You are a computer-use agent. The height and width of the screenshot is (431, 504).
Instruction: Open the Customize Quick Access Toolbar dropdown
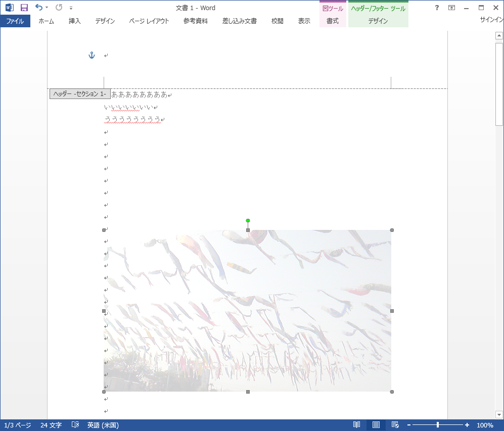71,8
